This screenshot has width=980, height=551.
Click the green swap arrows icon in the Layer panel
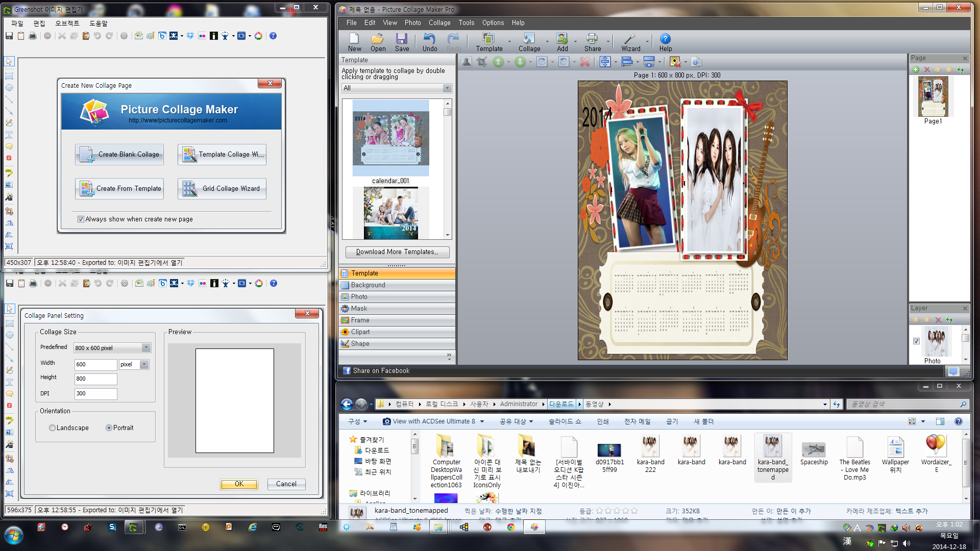click(x=949, y=319)
